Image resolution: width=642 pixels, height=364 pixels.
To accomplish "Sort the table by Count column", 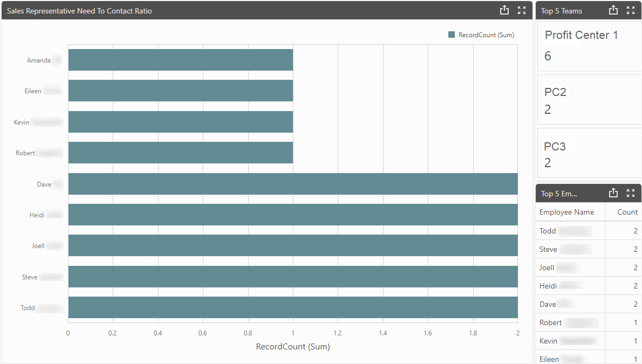I will (x=626, y=212).
